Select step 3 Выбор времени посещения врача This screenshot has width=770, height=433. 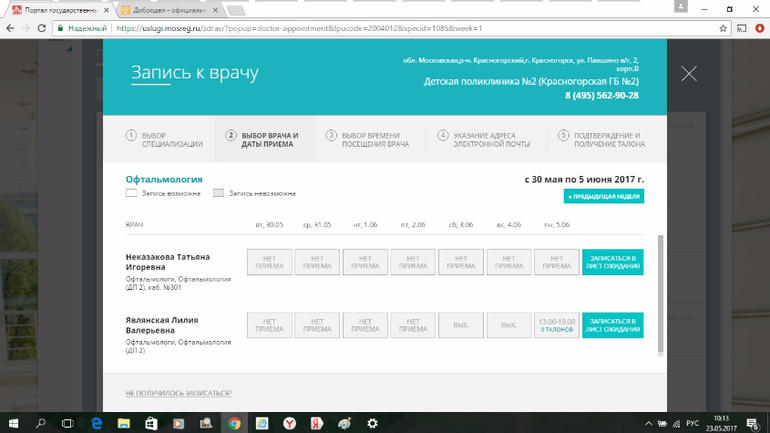click(x=368, y=140)
